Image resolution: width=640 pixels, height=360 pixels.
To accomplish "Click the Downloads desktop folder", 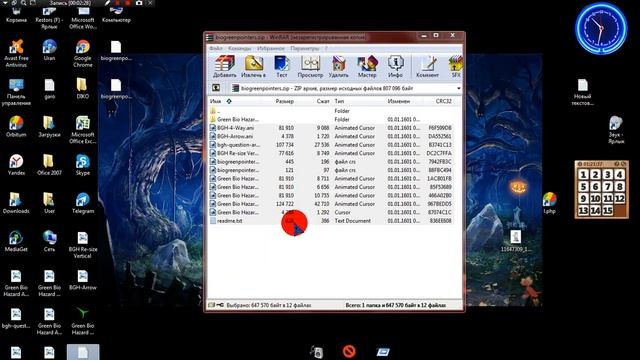I will click(16, 203).
